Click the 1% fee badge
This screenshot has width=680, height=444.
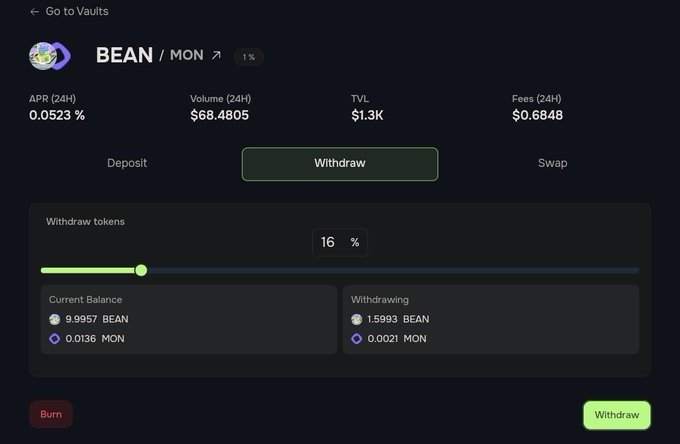point(249,57)
